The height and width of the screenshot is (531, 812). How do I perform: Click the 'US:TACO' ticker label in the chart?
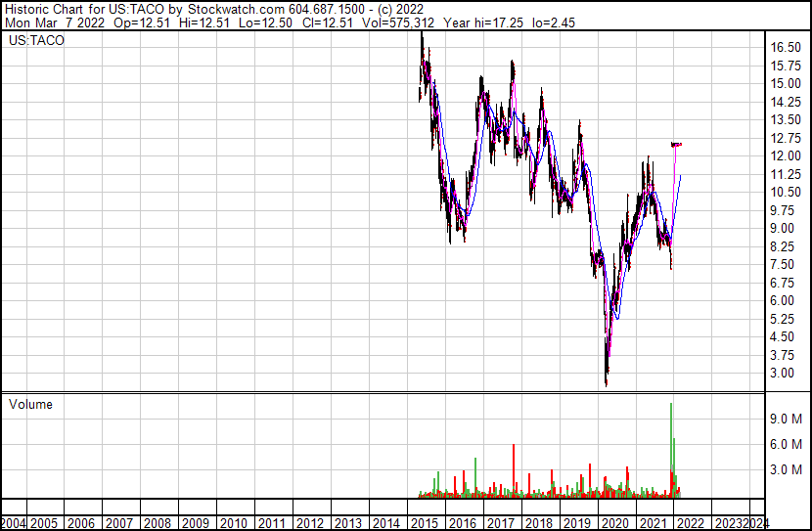[36, 40]
